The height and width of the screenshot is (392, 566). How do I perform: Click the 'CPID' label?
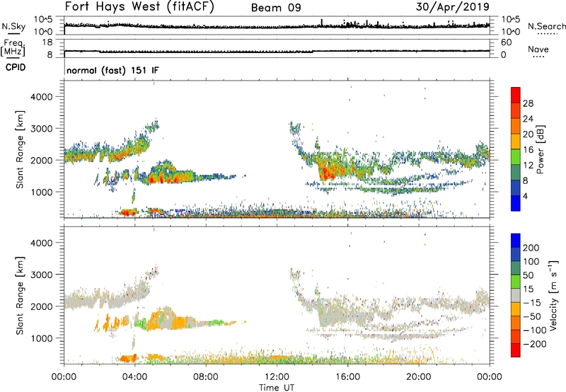[x=16, y=67]
